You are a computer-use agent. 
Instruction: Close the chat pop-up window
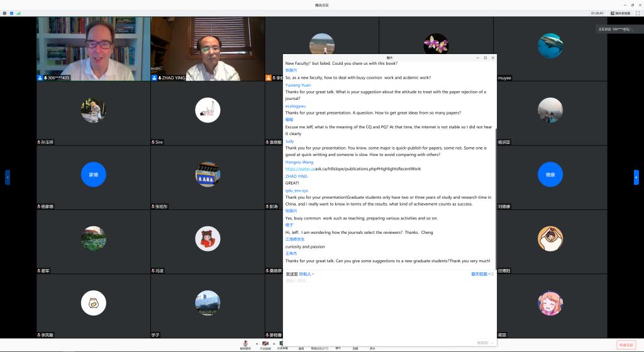point(493,58)
